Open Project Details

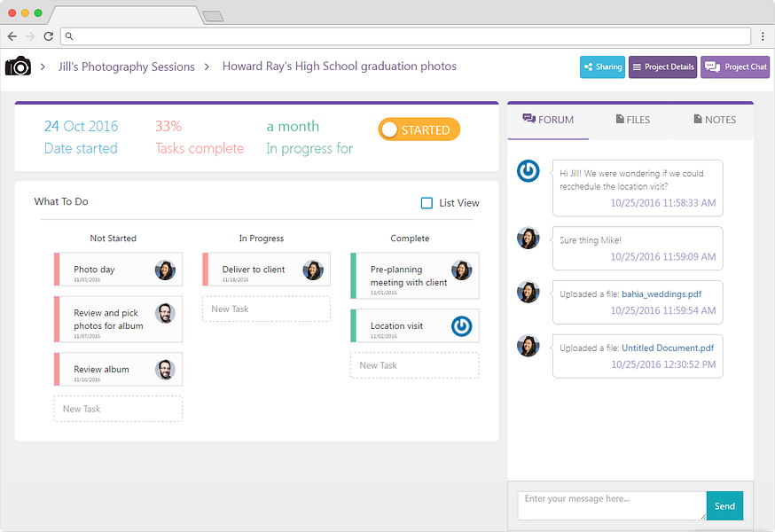coord(662,66)
